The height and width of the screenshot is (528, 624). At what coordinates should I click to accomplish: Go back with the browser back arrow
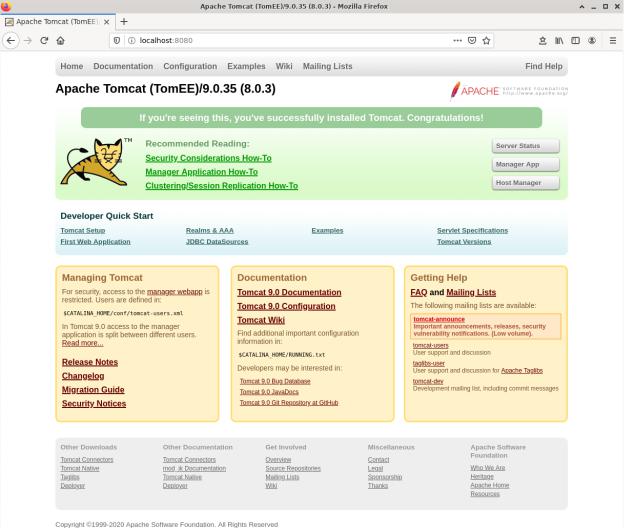[x=11, y=41]
